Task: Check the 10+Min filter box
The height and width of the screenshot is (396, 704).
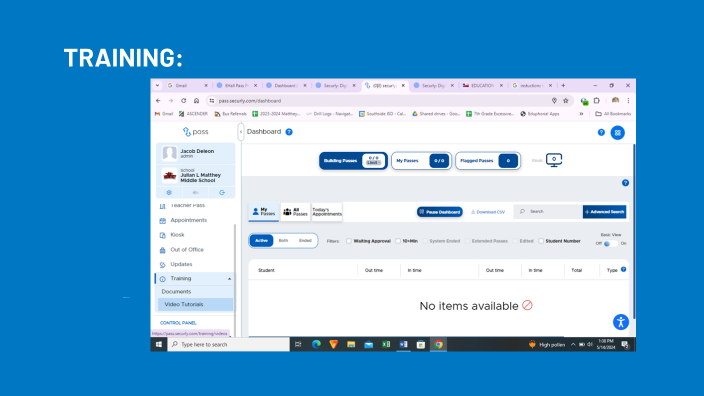Action: coord(398,241)
